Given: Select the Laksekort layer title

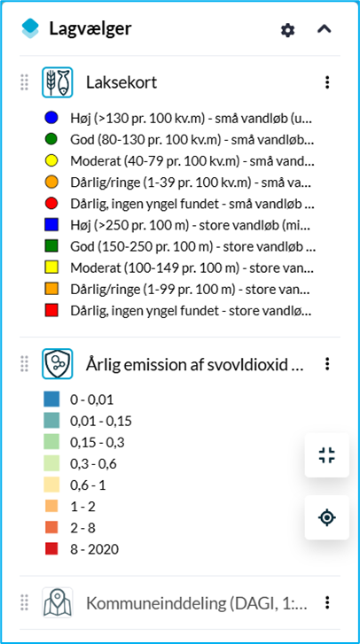Looking at the screenshot, I should (121, 82).
